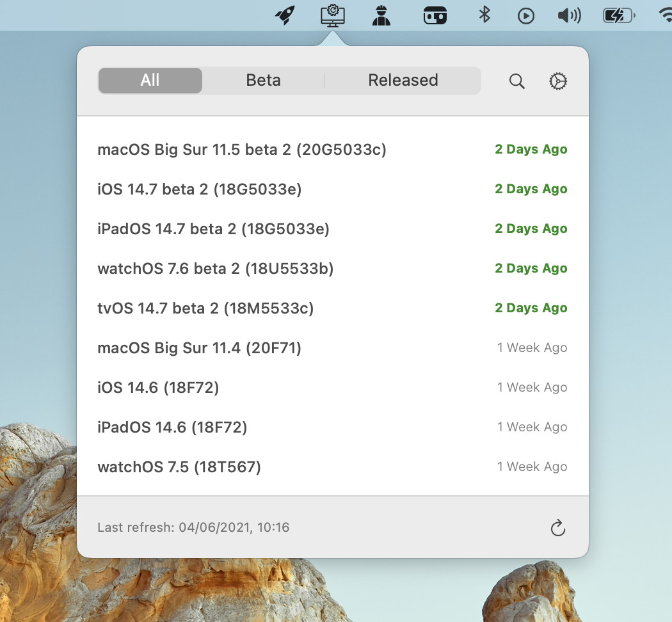Switch to the Beta tab
The image size is (672, 622).
(x=263, y=81)
